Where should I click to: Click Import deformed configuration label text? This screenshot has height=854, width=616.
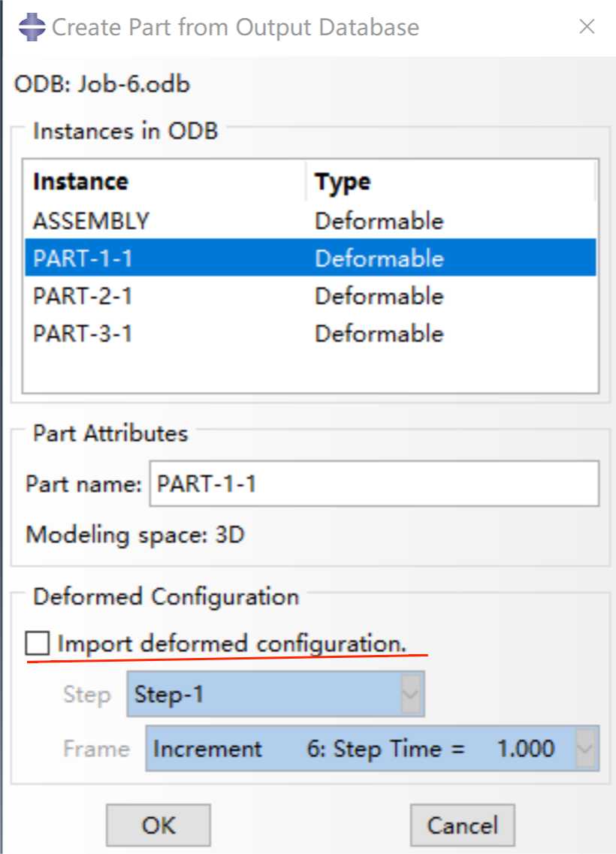point(232,643)
